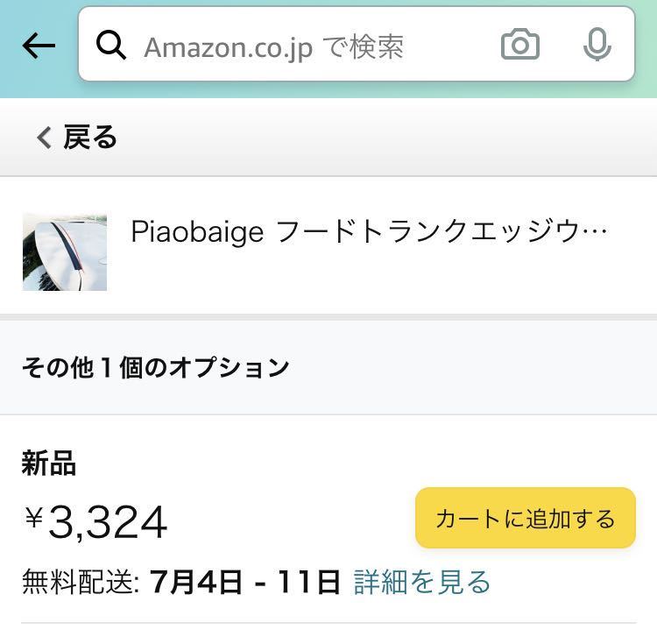Click the offer row divider under shipping info
Image resolution: width=657 pixels, height=644 pixels.
click(328, 623)
